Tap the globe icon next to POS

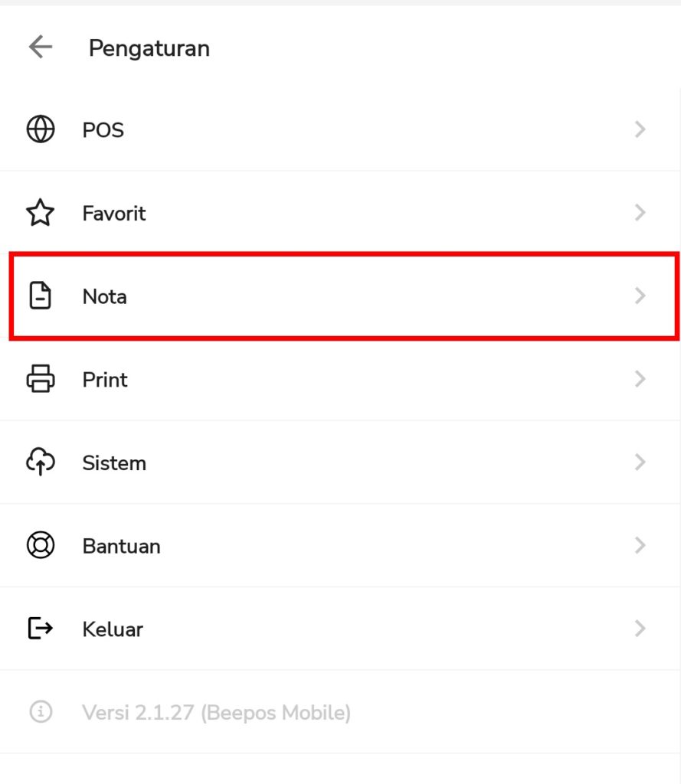(38, 129)
